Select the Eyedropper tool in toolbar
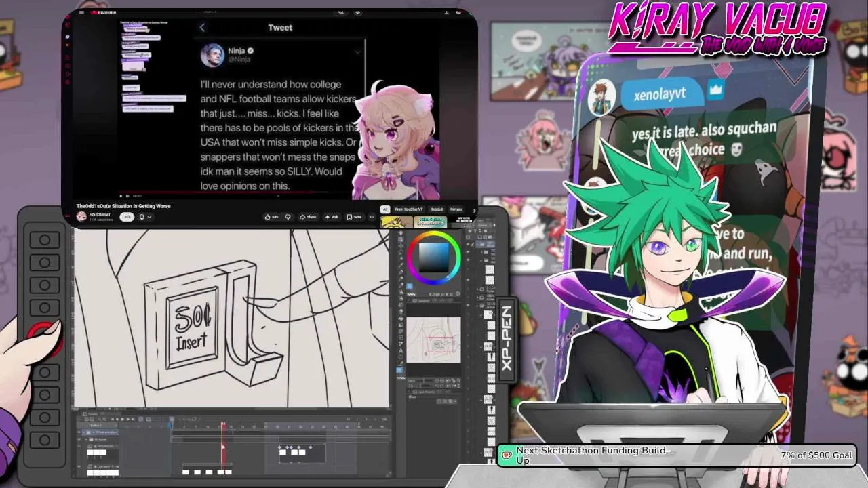Image resolution: width=868 pixels, height=488 pixels. pyautogui.click(x=401, y=265)
